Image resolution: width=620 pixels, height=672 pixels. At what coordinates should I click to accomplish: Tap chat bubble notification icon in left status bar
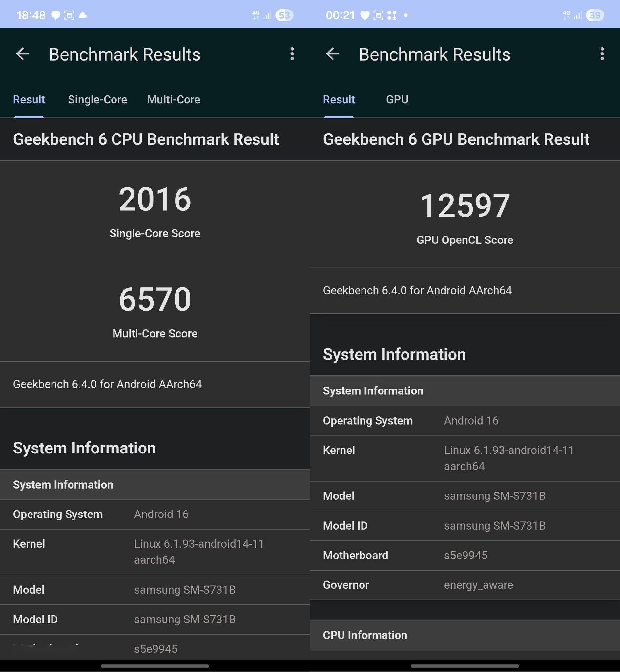[x=56, y=15]
